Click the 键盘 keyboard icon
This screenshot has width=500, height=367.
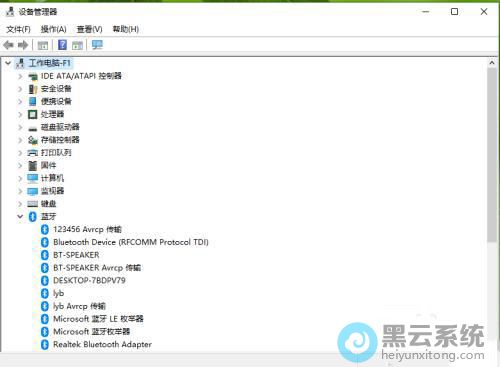click(x=33, y=204)
